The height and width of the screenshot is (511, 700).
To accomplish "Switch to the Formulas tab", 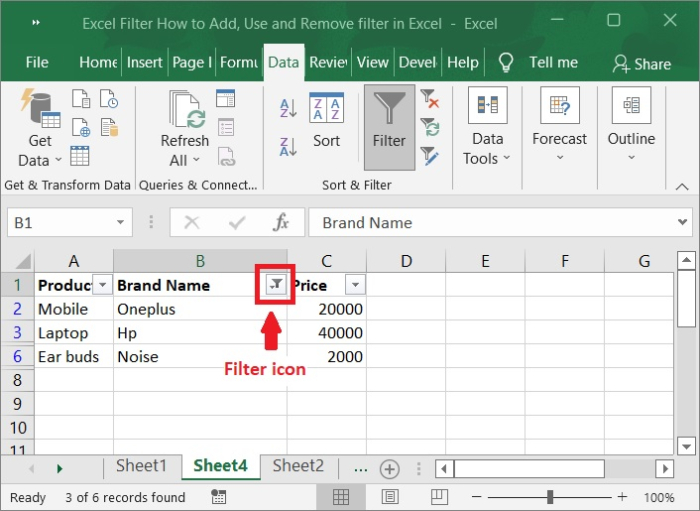I will pyautogui.click(x=239, y=62).
